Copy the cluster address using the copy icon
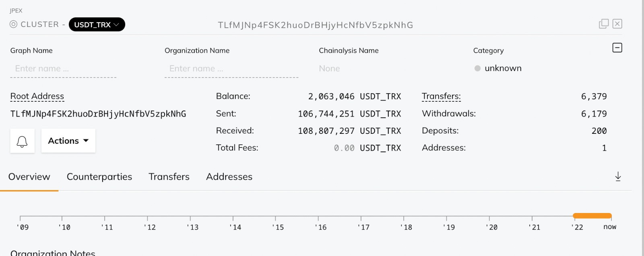644x256 pixels. (x=603, y=24)
